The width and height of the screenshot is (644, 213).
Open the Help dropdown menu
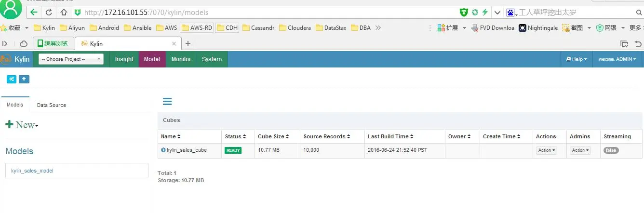pos(577,59)
